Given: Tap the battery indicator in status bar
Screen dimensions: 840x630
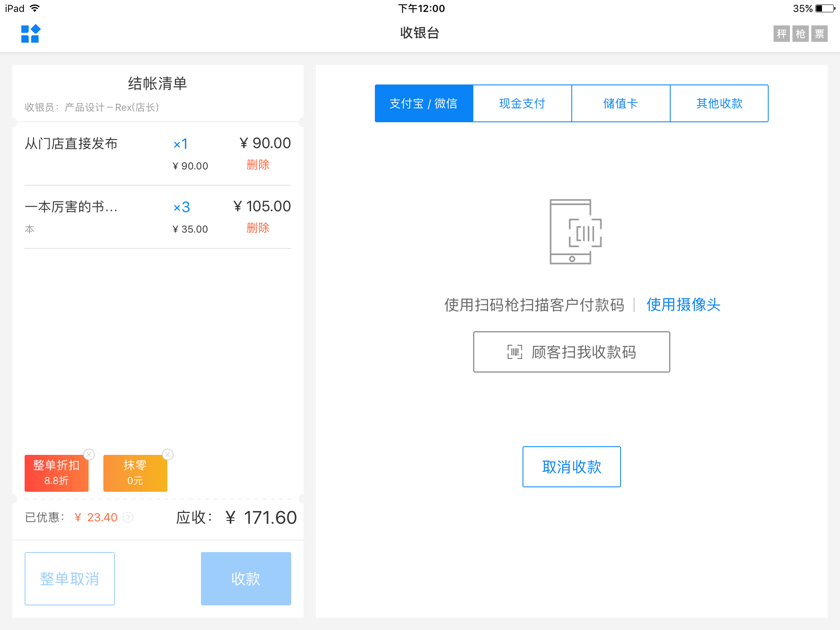Looking at the screenshot, I should click(x=825, y=9).
